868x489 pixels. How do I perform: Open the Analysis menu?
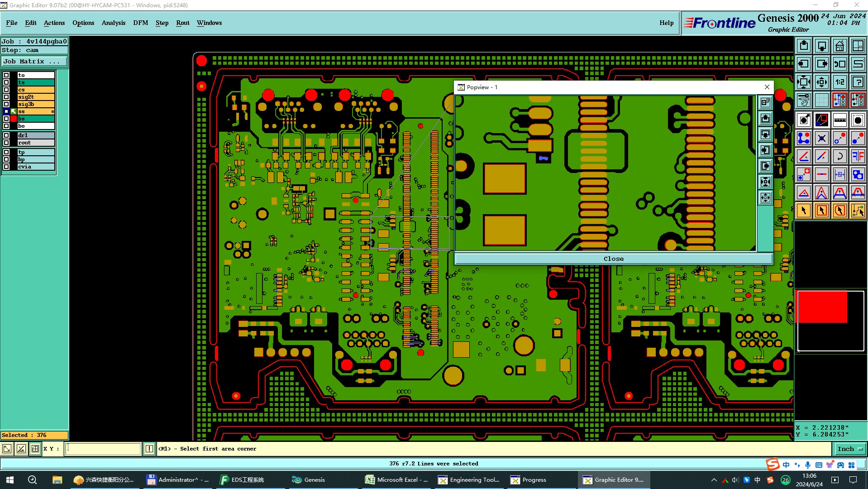point(114,23)
